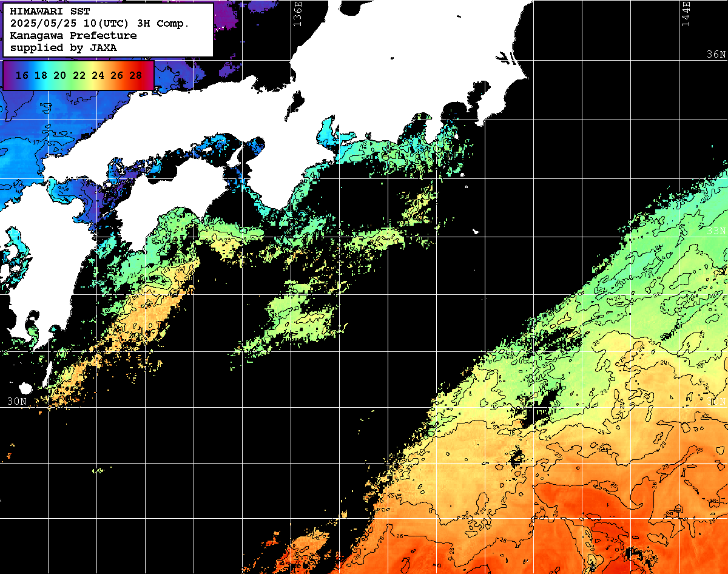Screen dimensions: 728x574
Task: Pick the 18 value on the temperature legend
Action: click(x=41, y=75)
